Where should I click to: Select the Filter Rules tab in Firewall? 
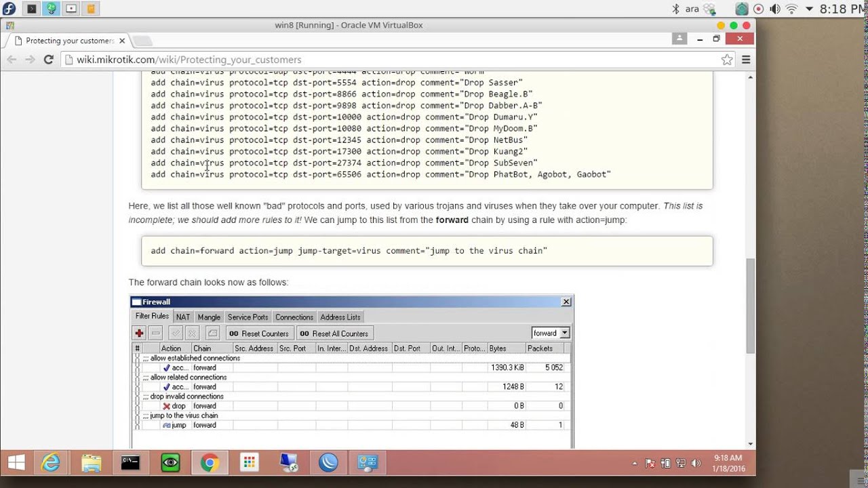coord(152,317)
